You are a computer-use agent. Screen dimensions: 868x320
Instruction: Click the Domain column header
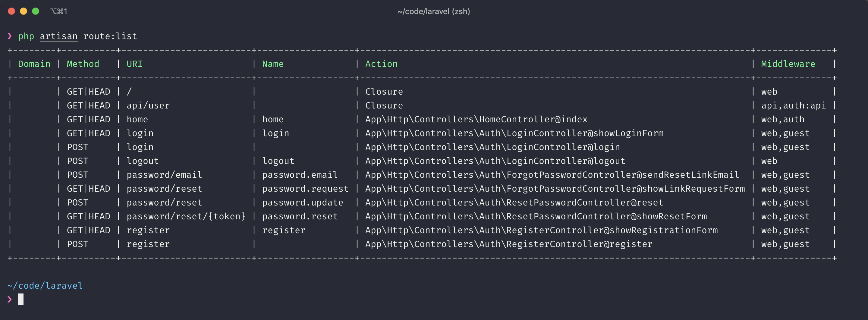[34, 64]
